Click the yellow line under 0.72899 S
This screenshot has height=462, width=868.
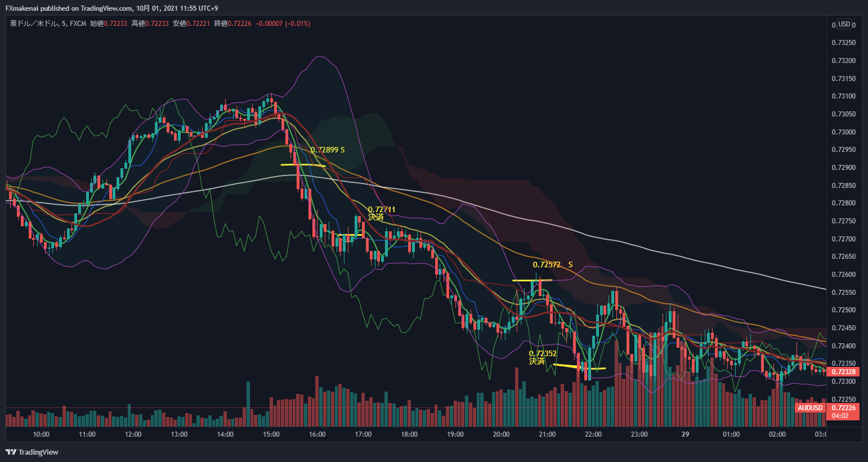click(303, 165)
